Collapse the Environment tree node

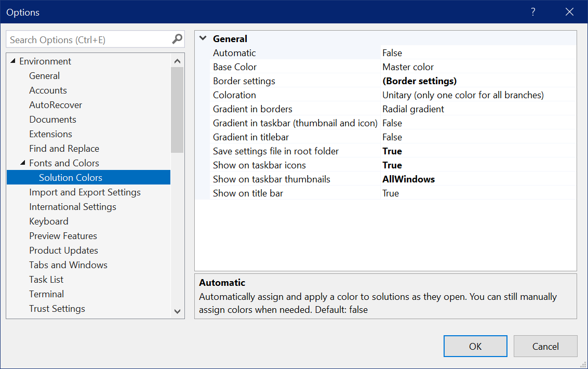[13, 61]
